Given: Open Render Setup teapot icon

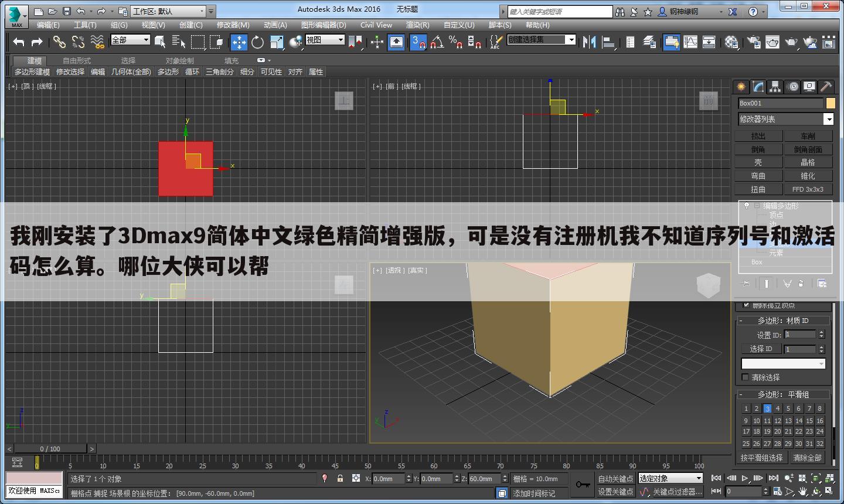Looking at the screenshot, I should [754, 42].
